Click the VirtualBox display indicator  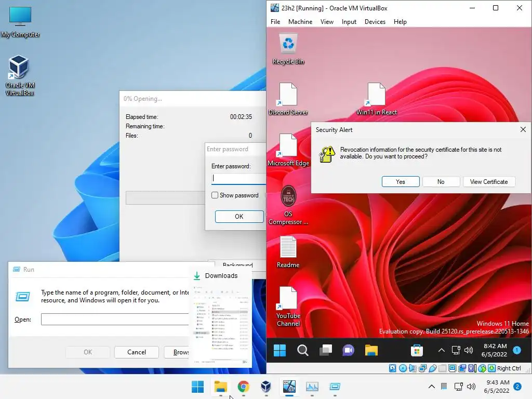[x=453, y=368]
